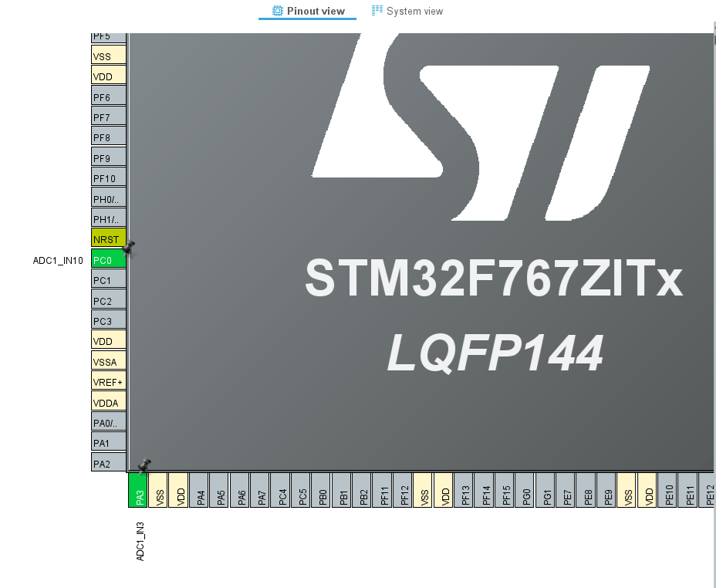Click the STM32F767ZITx chip name text
This screenshot has height=588, width=716.
(x=494, y=278)
